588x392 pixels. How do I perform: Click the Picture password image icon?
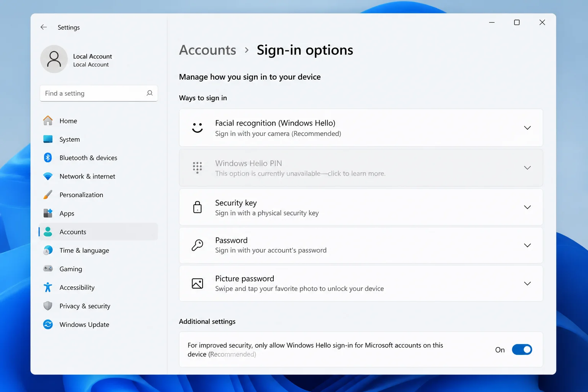tap(198, 283)
